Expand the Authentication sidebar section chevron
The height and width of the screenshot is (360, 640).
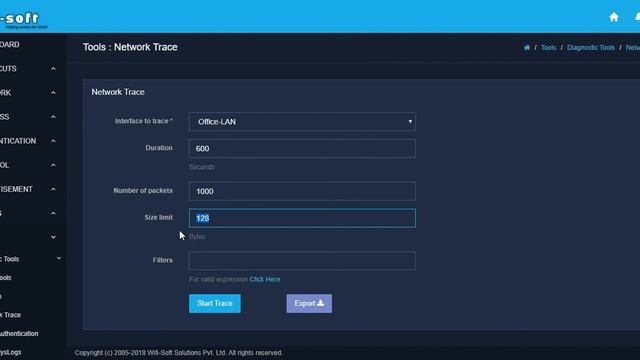[x=53, y=141]
